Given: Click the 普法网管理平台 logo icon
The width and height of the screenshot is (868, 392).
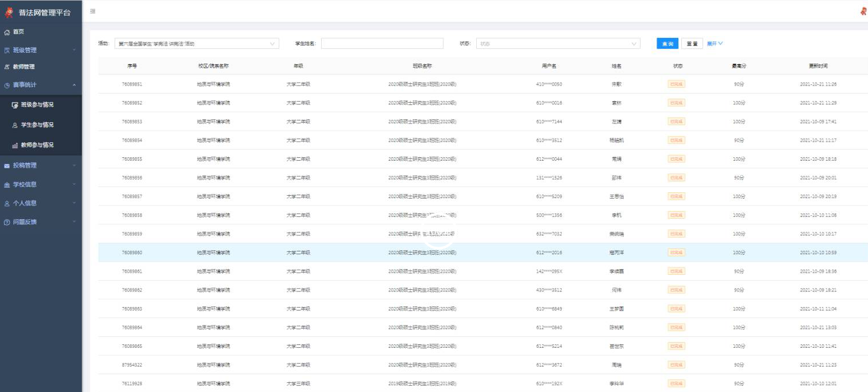Looking at the screenshot, I should click(9, 12).
